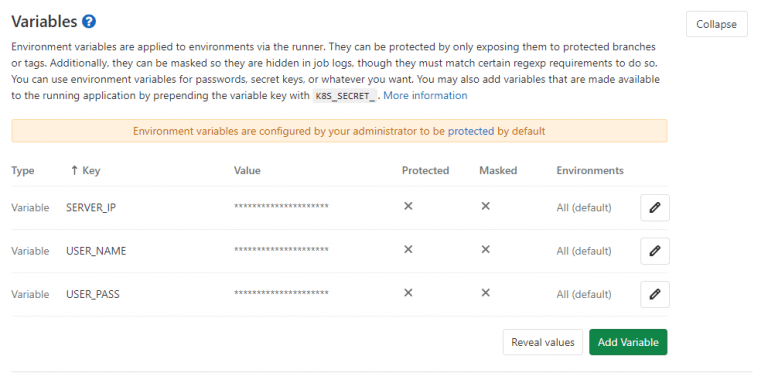Open the More information link
The image size is (768, 380).
(x=425, y=95)
